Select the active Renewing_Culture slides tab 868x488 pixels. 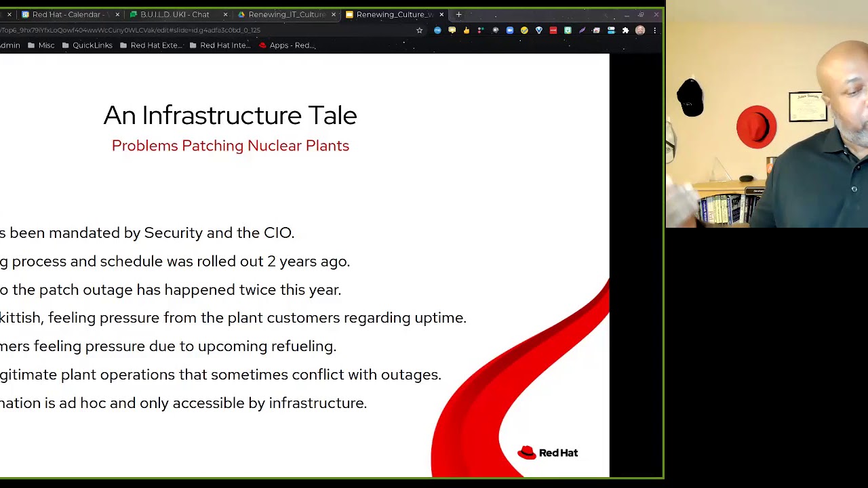click(394, 14)
